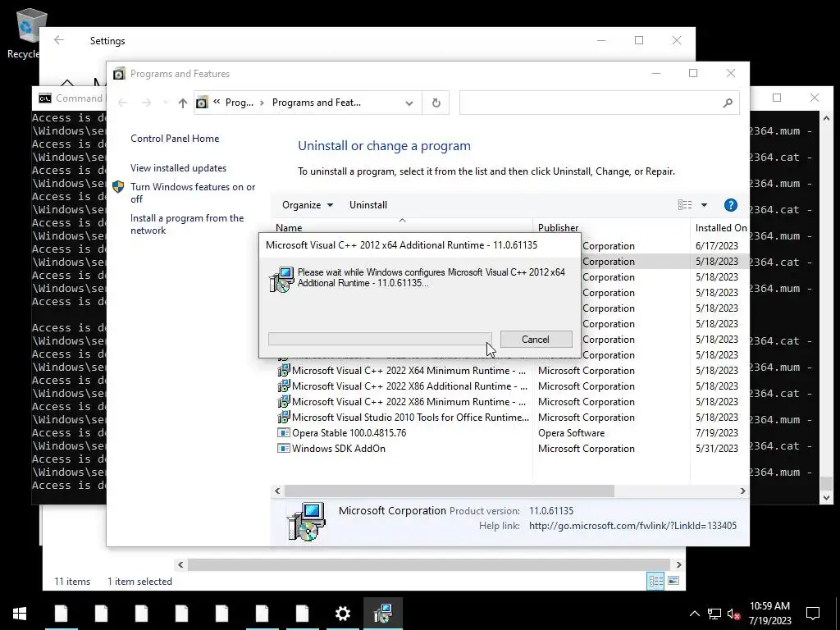Open View installed updates link
The image size is (840, 630).
pos(178,167)
